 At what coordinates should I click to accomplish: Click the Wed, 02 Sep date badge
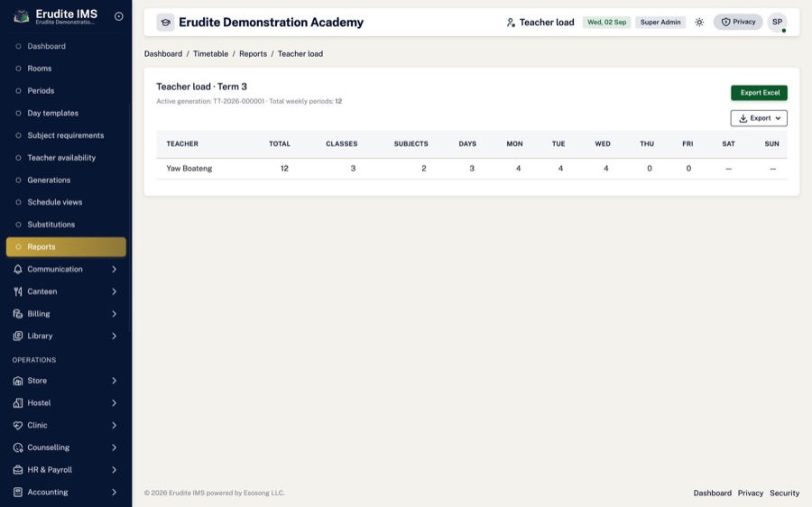(x=607, y=23)
